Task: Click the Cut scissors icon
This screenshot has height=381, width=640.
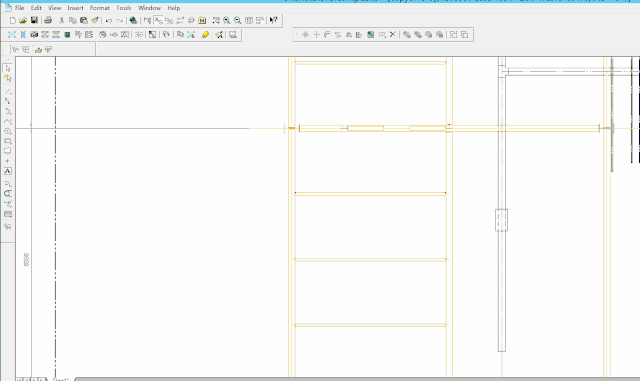Action: 62,20
